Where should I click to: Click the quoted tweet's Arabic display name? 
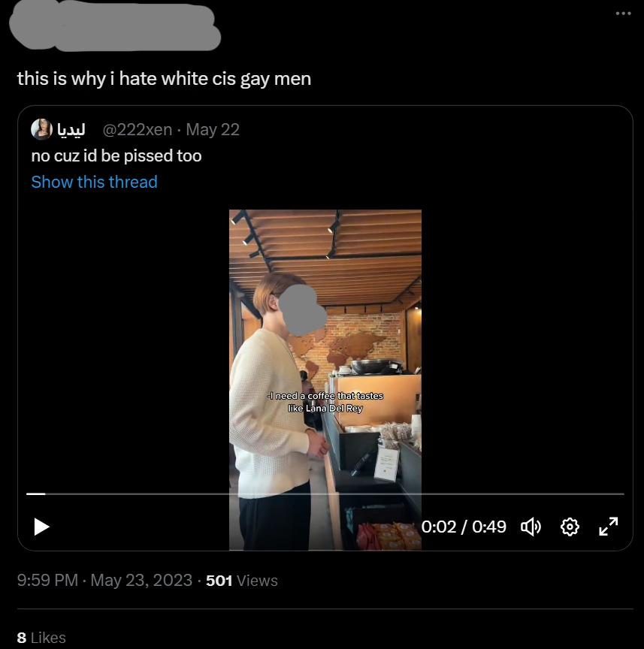coord(71,129)
